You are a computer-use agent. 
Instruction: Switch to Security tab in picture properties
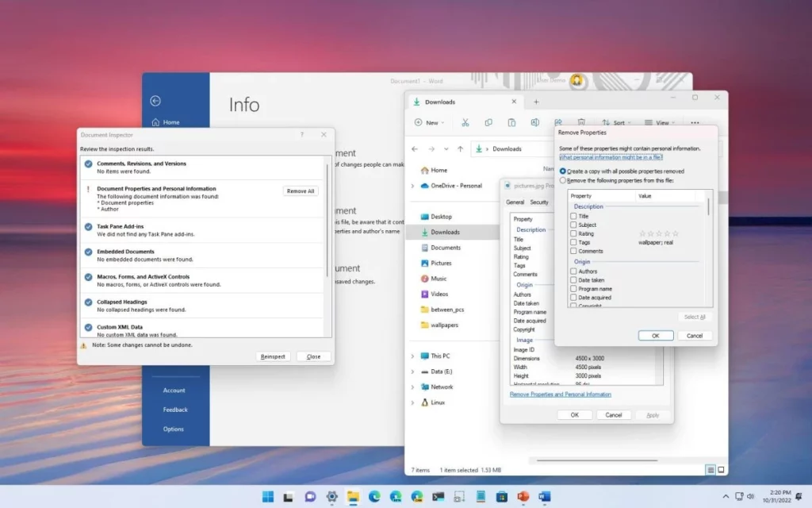coord(539,202)
